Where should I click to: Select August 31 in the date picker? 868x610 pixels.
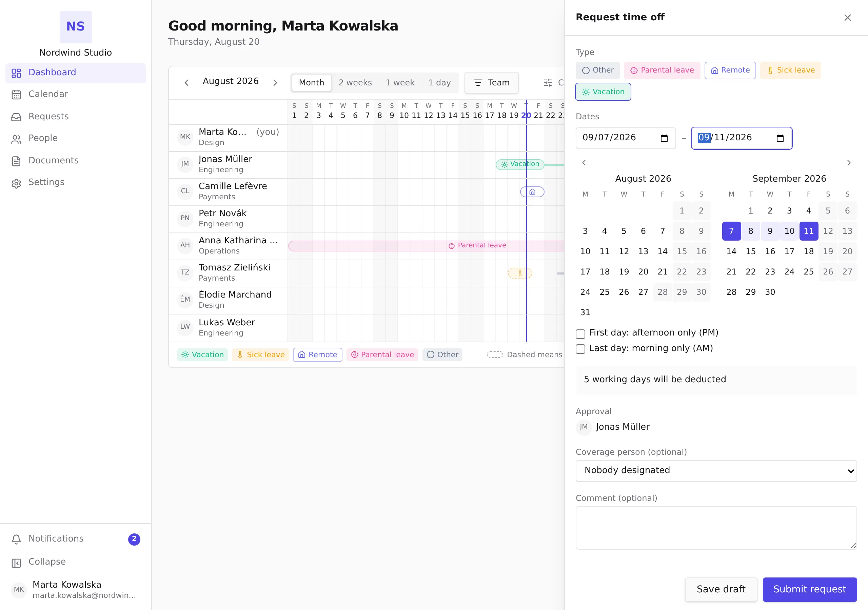(585, 312)
